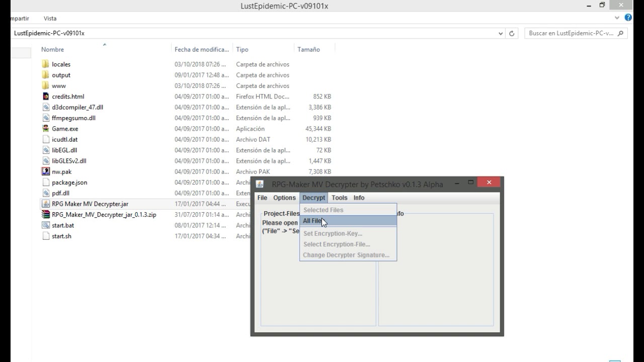This screenshot has height=362, width=644.
Task: Open the Info menu in Decrypter
Action: pyautogui.click(x=359, y=198)
